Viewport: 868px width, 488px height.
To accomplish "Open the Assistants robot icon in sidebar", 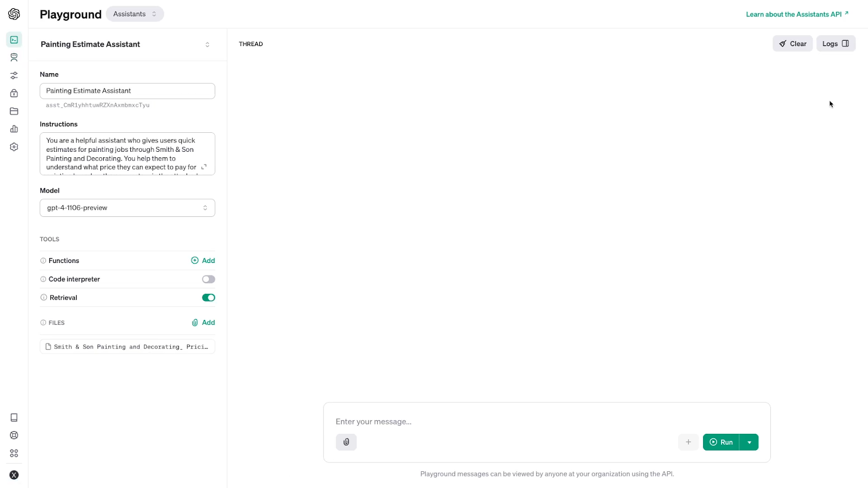I will click(14, 57).
